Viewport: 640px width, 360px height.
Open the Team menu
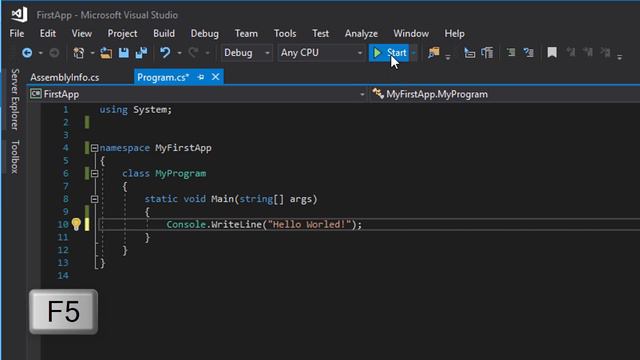pos(246,33)
